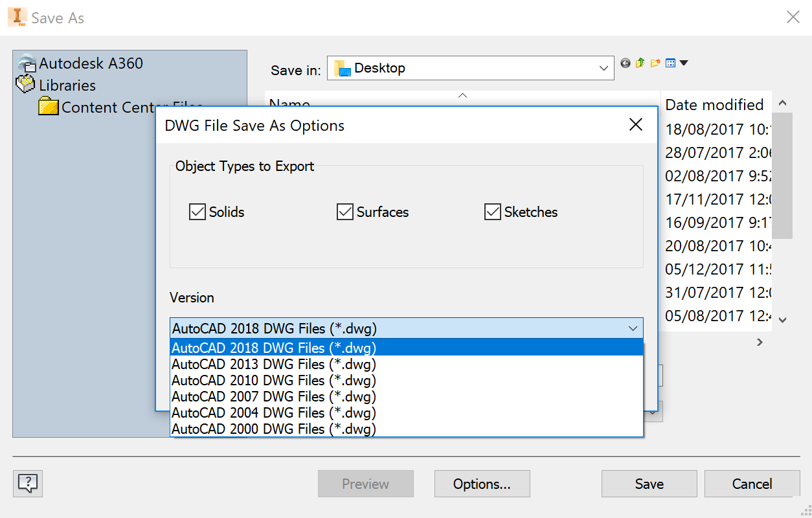The image size is (812, 518).
Task: Click the horizontal scroll right arrow
Action: (760, 342)
